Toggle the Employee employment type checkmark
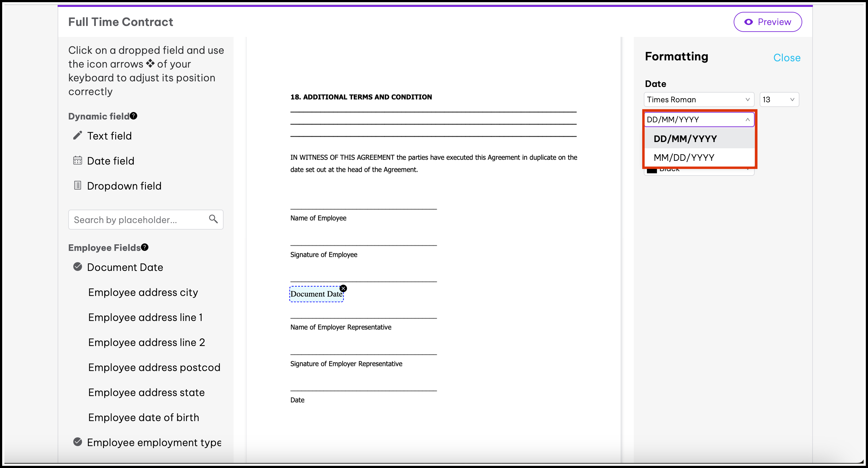 pyautogui.click(x=78, y=442)
